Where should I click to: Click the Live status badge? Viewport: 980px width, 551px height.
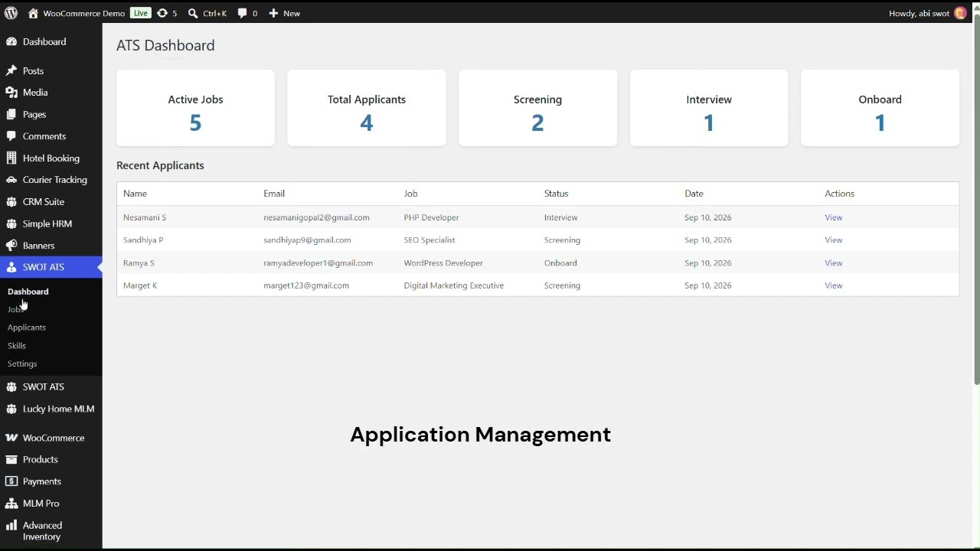(x=140, y=13)
